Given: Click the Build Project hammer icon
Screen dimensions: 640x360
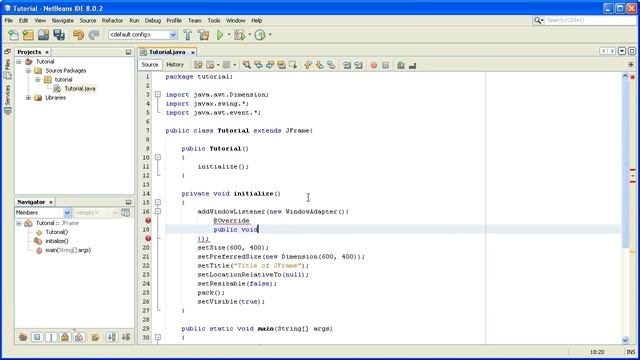Looking at the screenshot, I should (x=188, y=35).
